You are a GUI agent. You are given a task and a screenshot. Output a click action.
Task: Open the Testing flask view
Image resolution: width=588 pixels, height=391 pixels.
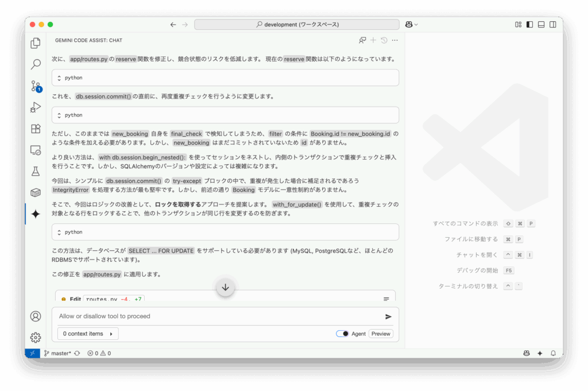pyautogui.click(x=36, y=171)
